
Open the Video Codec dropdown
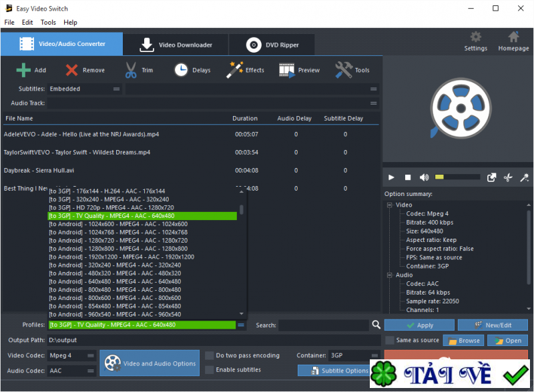(71, 355)
